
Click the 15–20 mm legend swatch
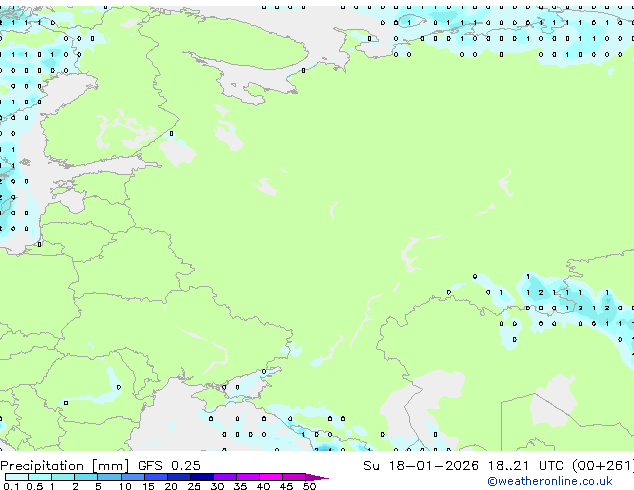click(156, 477)
